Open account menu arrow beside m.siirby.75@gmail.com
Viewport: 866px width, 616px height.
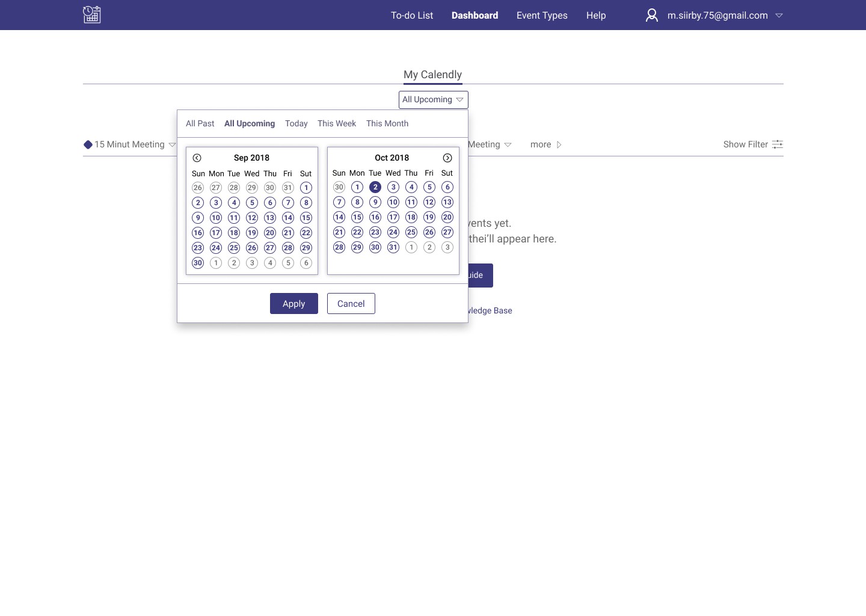[x=779, y=16]
